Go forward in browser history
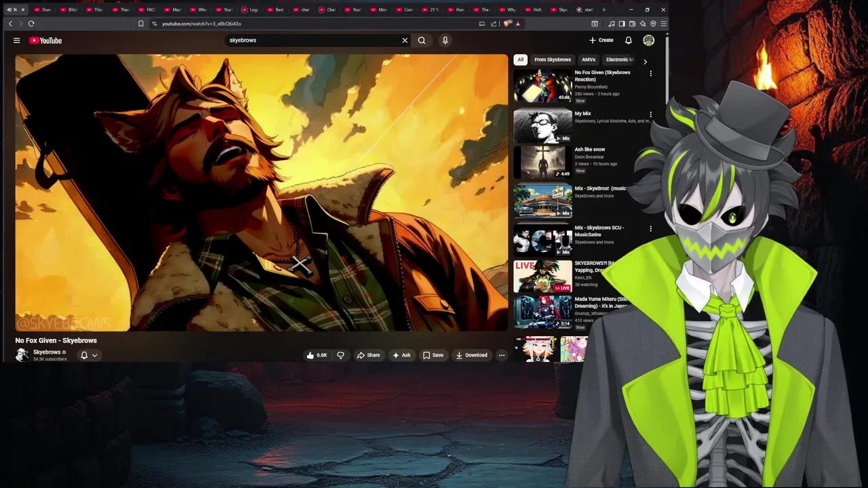Image resolution: width=868 pixels, height=488 pixels. 20,24
